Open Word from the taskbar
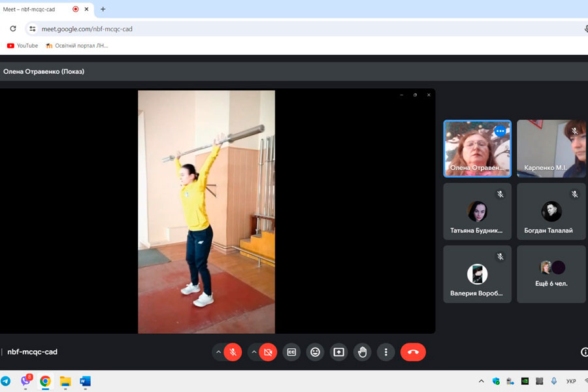Viewport: 588px width, 392px height. point(85,381)
